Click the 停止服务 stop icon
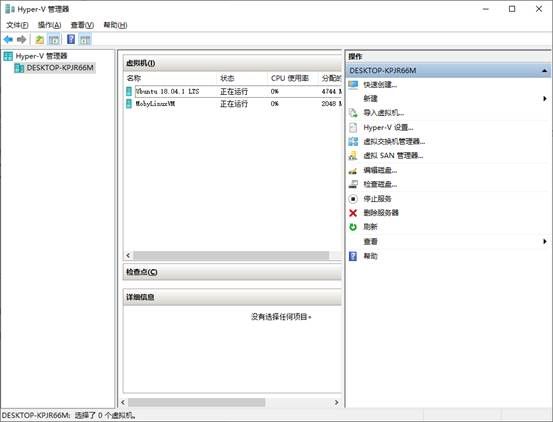Image resolution: width=553 pixels, height=422 pixels. click(x=353, y=199)
